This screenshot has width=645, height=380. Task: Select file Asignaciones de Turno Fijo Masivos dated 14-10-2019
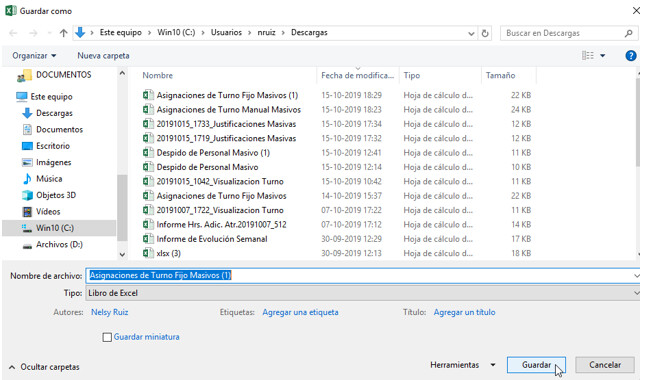click(221, 196)
